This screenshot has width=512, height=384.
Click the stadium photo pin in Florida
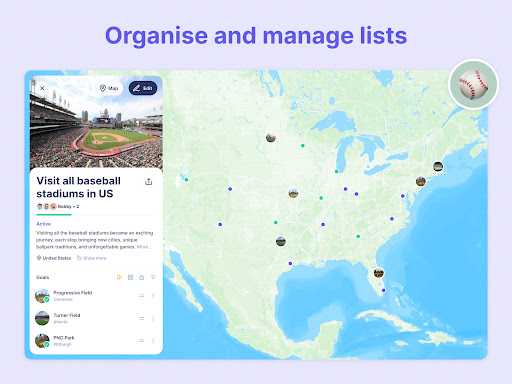click(x=379, y=273)
